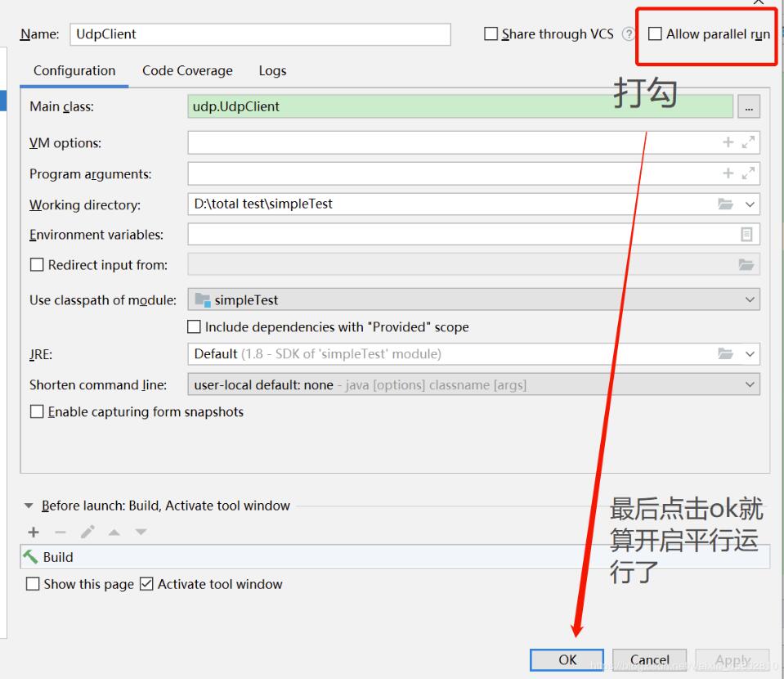Screen dimensions: 784x679
Task: Remove the selected Before launch task
Action: 60,532
